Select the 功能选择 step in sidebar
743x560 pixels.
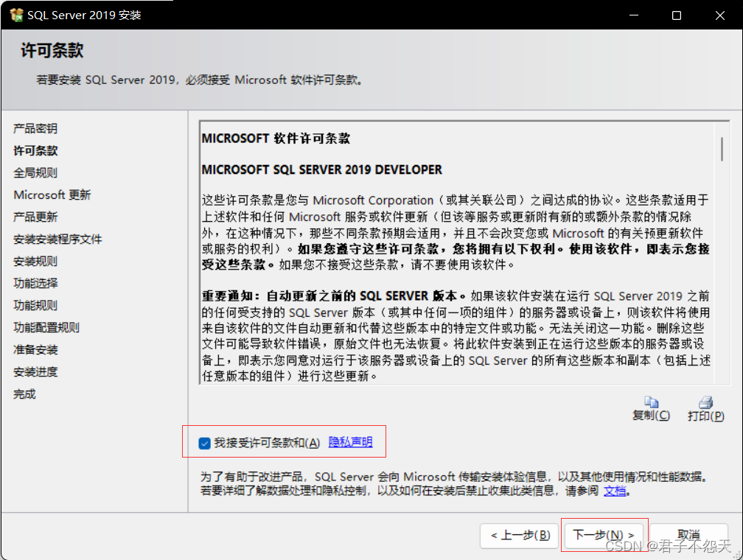[35, 284]
